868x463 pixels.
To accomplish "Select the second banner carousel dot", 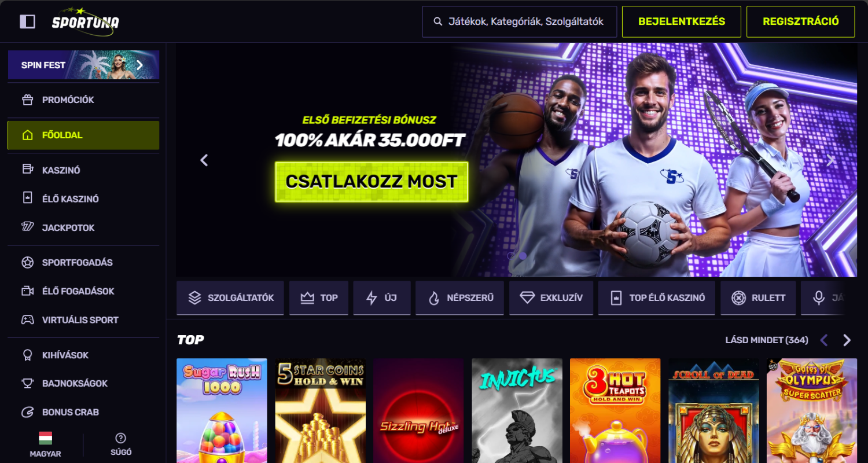I will tap(523, 255).
